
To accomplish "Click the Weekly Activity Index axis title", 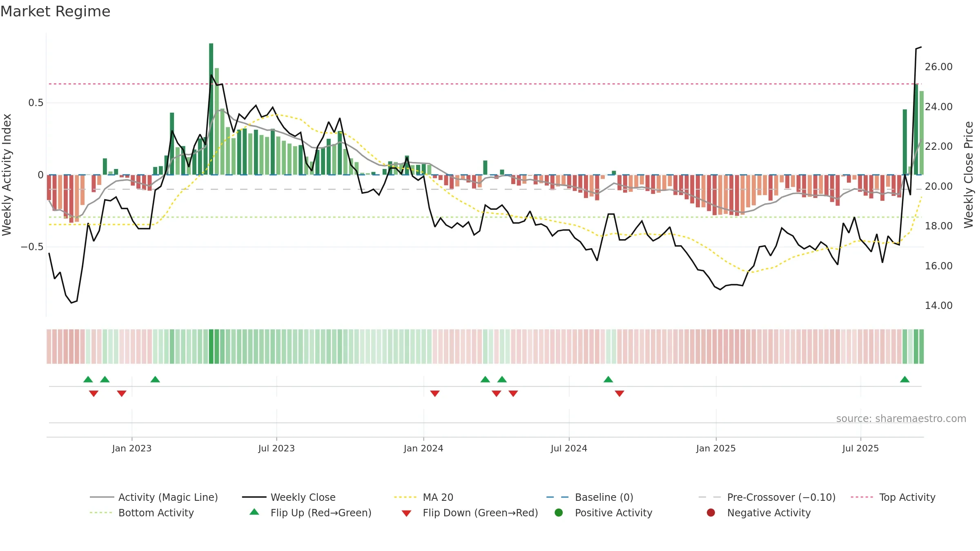I will pyautogui.click(x=7, y=175).
